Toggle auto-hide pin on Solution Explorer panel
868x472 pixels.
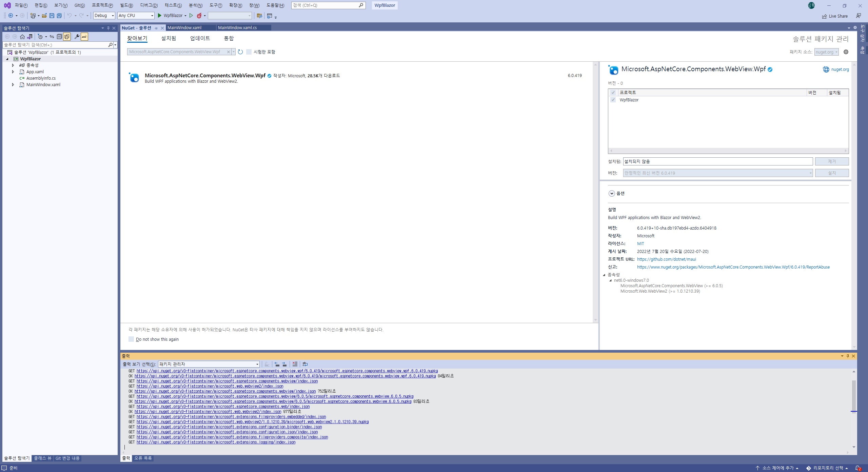coord(108,28)
